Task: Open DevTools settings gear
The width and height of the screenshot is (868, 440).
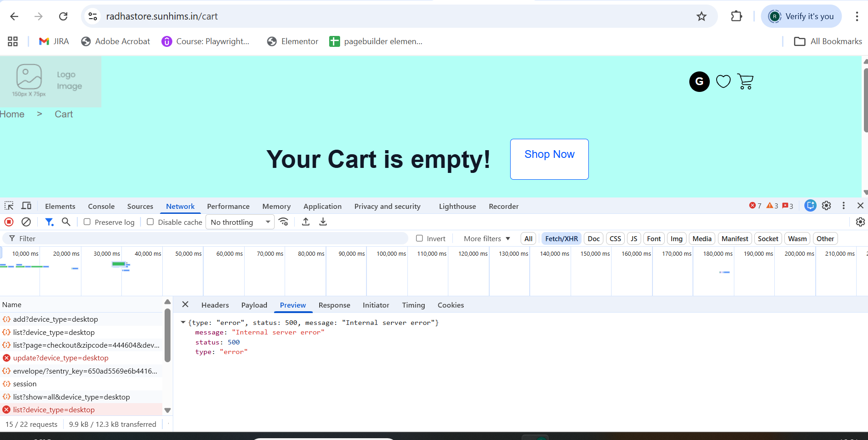Action: (827, 206)
